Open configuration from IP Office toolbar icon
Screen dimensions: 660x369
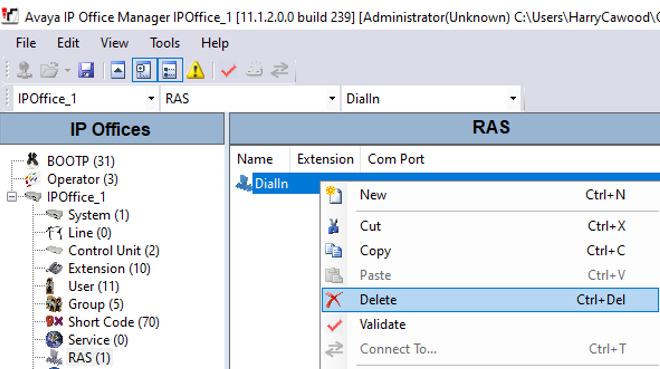(24, 70)
